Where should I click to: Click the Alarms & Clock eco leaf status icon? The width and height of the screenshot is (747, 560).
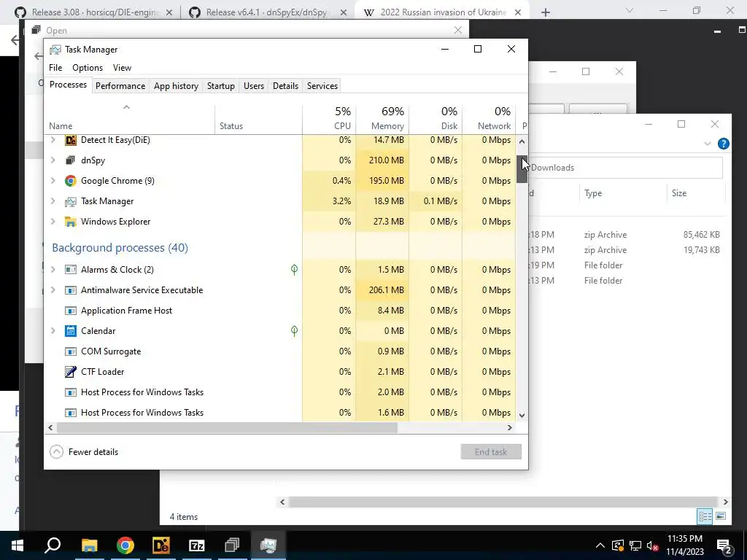pyautogui.click(x=295, y=270)
